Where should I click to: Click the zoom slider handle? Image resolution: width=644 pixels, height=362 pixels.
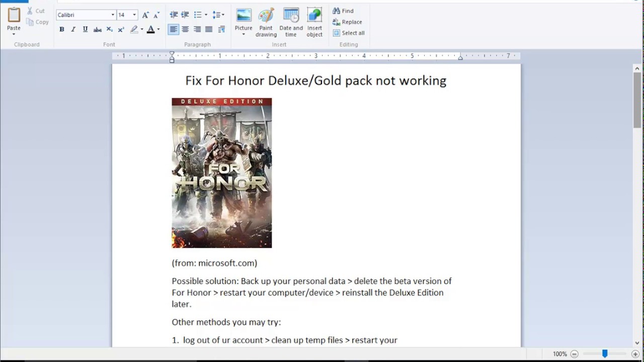tap(605, 354)
